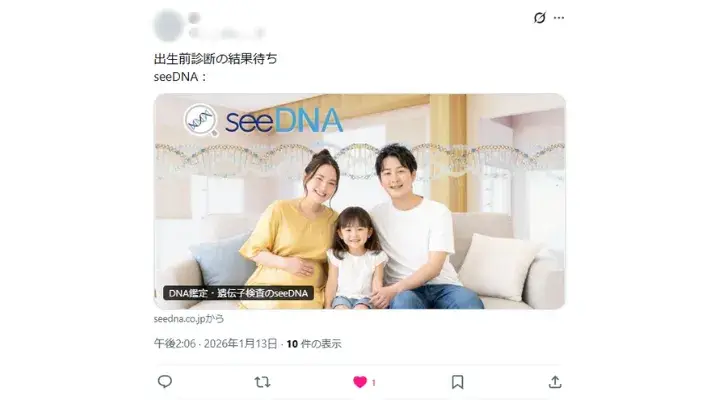Open the '10 件の表示' view count
The height and width of the screenshot is (400, 720).
pos(314,344)
